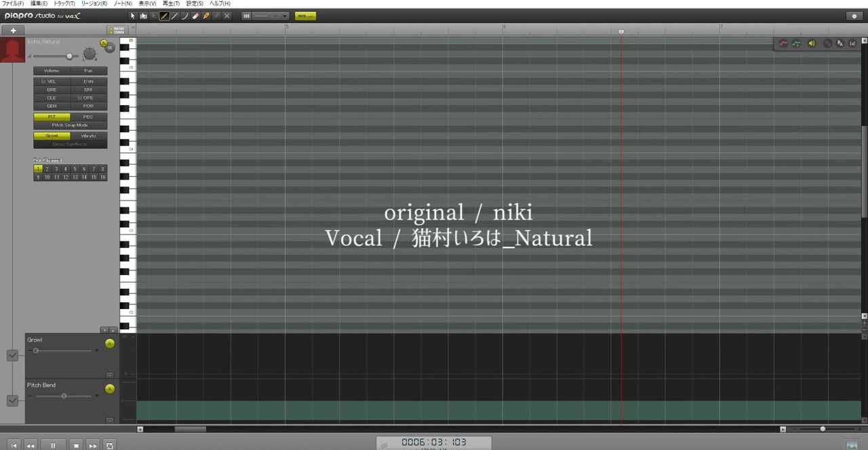This screenshot has height=450, width=868.
Task: Select the VEL parameter
Action: (x=52, y=81)
